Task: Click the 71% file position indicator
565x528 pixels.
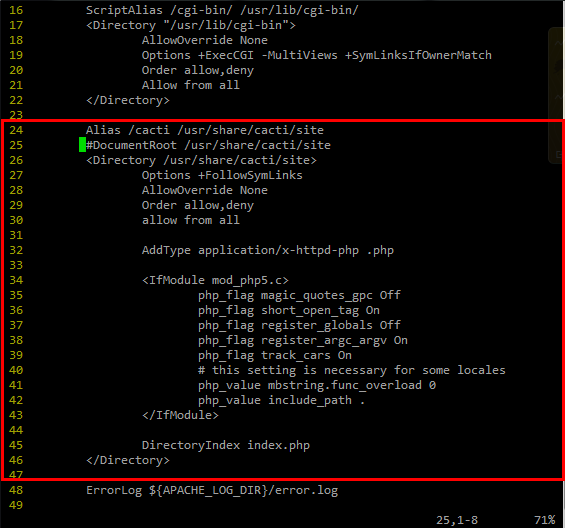Action: (x=544, y=520)
